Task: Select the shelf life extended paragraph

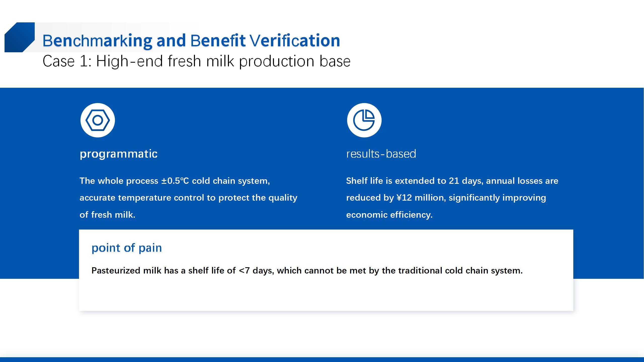Action: (452, 198)
